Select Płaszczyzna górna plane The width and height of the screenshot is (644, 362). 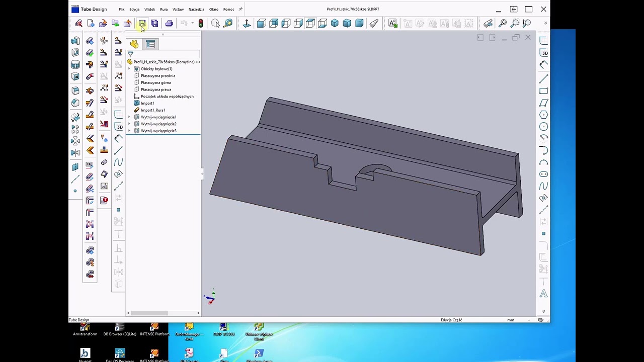(x=155, y=82)
